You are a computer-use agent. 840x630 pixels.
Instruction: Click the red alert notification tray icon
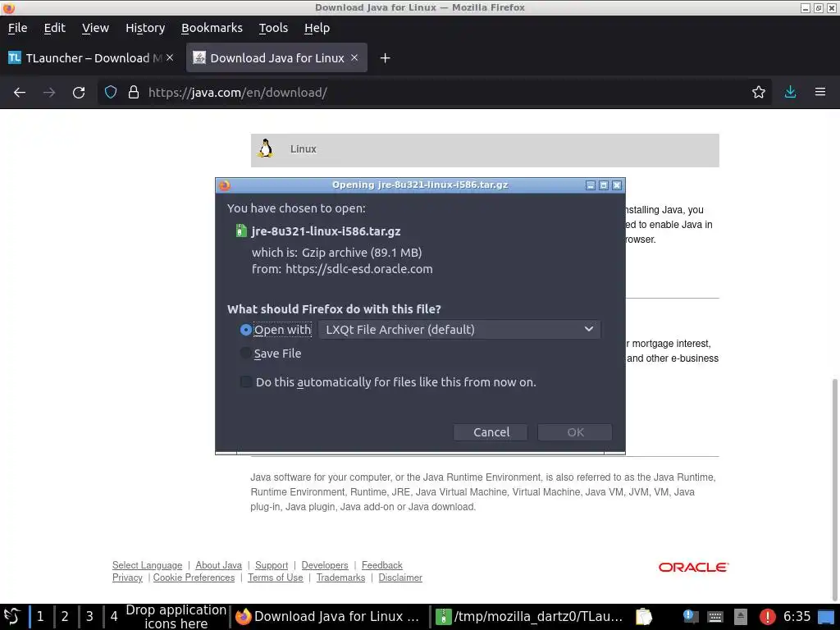tap(767, 617)
